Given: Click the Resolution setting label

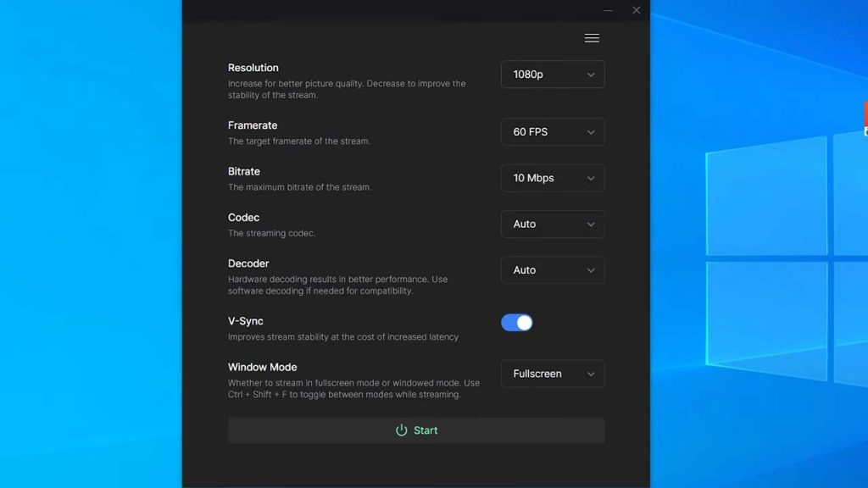Looking at the screenshot, I should pyautogui.click(x=253, y=68).
